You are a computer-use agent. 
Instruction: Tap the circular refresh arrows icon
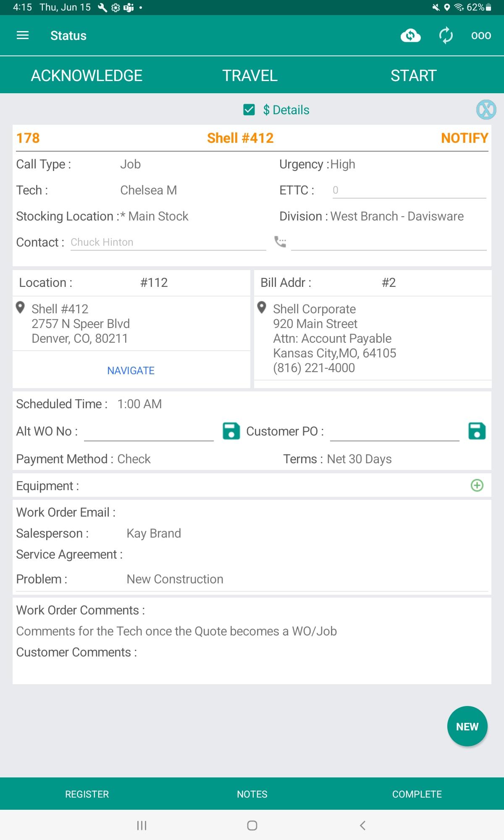(x=446, y=36)
